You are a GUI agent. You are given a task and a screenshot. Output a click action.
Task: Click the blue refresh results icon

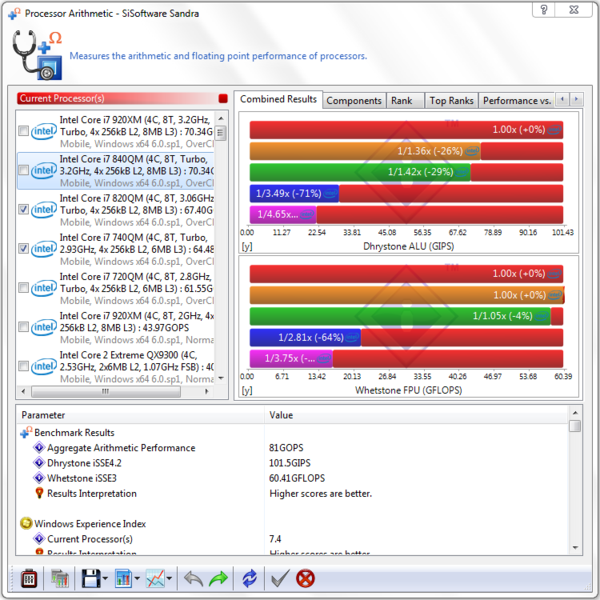(x=249, y=578)
